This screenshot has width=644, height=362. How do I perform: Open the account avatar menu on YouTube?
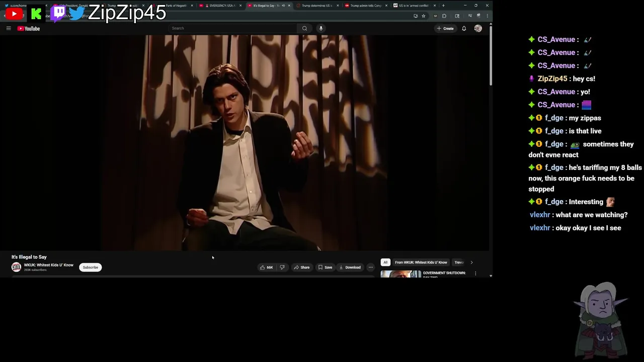point(478,29)
